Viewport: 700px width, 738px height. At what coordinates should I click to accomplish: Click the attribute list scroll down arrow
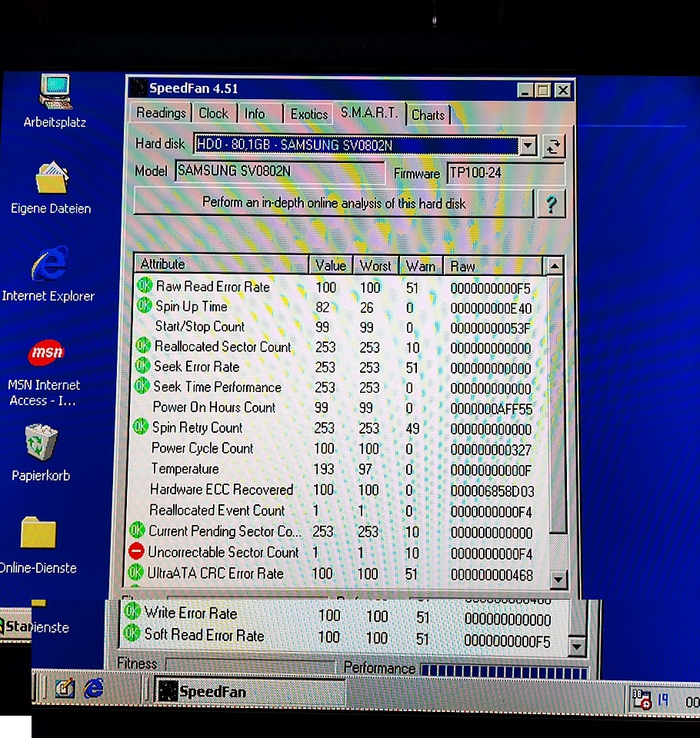[x=558, y=580]
